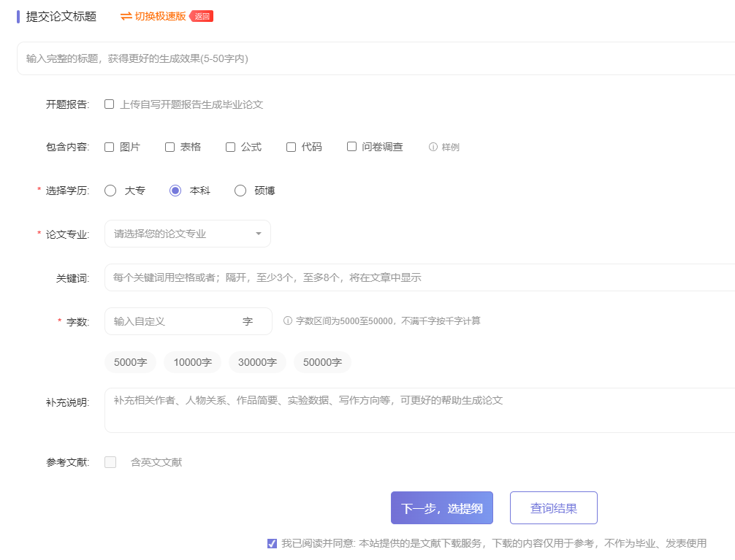Click the 下一步，选提纲 button
Screen dimensions: 735x560
click(441, 507)
